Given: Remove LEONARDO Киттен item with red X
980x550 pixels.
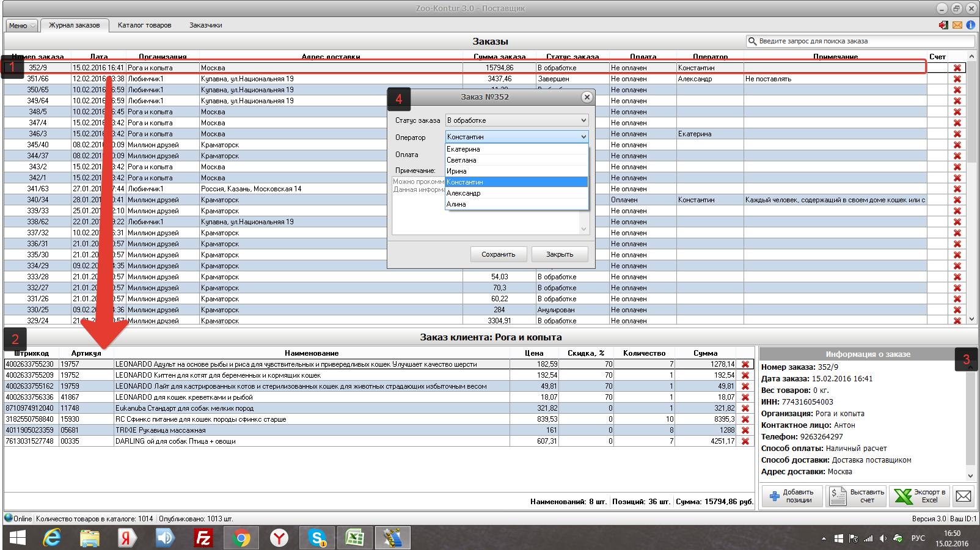Looking at the screenshot, I should click(x=745, y=375).
